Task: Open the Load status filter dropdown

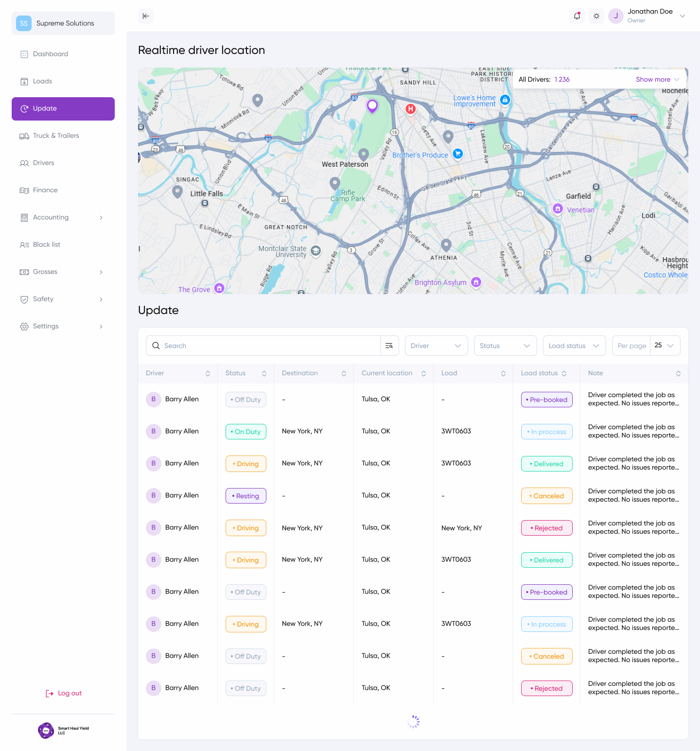Action: tap(574, 346)
